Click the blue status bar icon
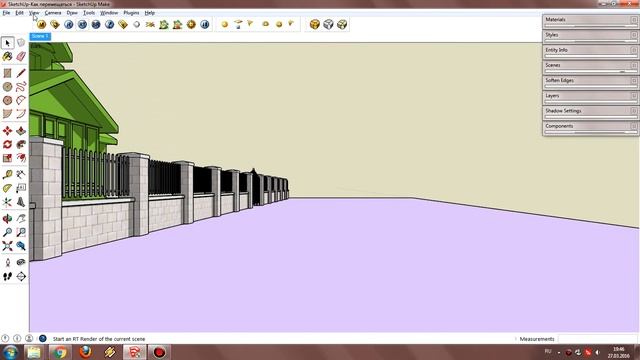 tap(42, 338)
